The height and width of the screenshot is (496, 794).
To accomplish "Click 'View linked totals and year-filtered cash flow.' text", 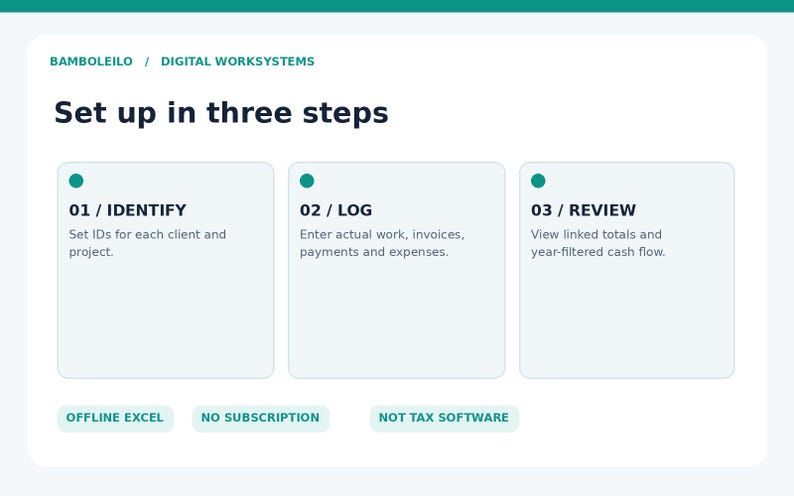I will 598,243.
